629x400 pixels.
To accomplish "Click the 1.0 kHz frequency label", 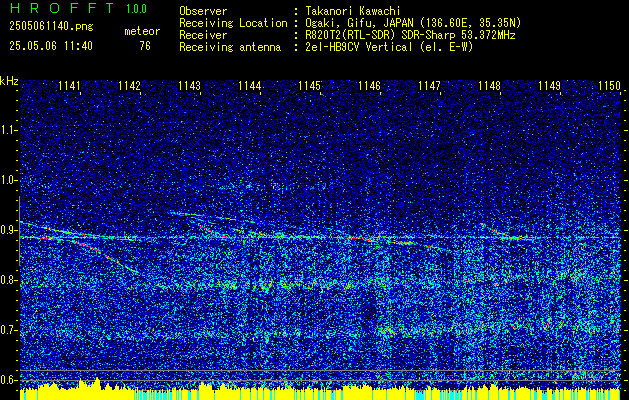I will click(8, 181).
